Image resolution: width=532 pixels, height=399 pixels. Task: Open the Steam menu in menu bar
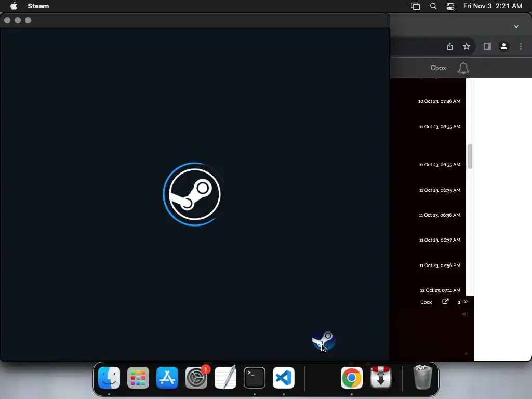coord(38,6)
